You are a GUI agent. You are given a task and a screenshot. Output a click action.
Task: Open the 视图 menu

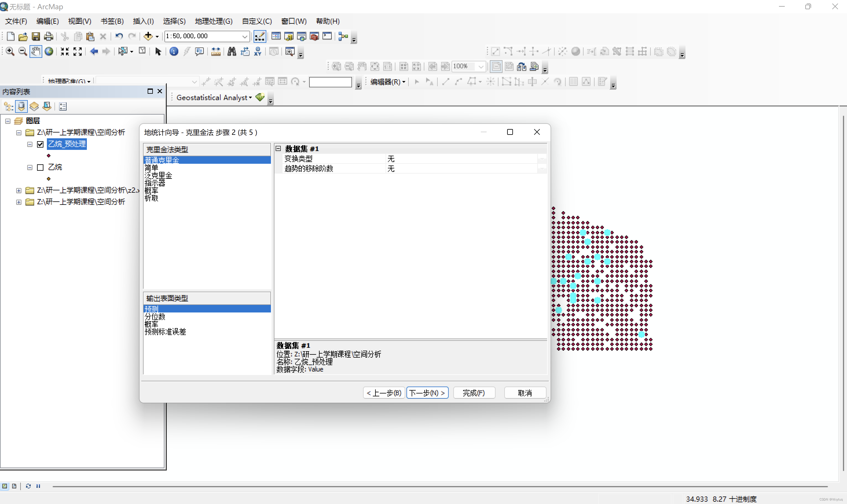tap(80, 21)
